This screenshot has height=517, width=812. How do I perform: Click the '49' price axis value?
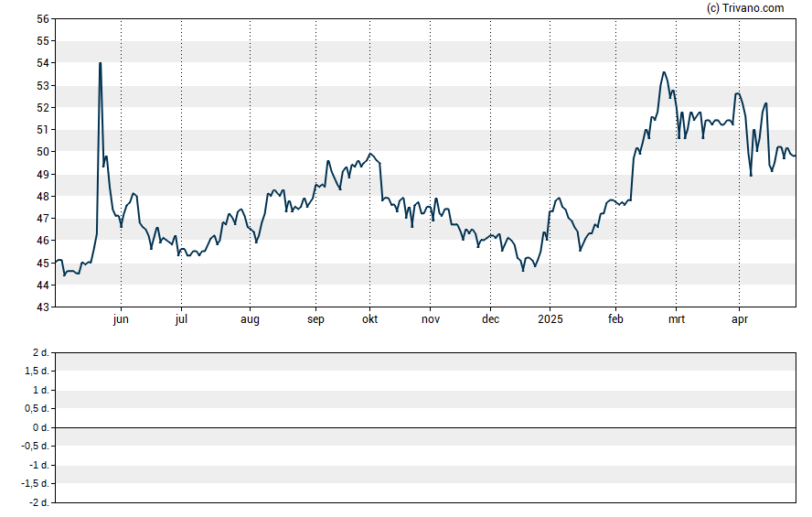click(43, 174)
